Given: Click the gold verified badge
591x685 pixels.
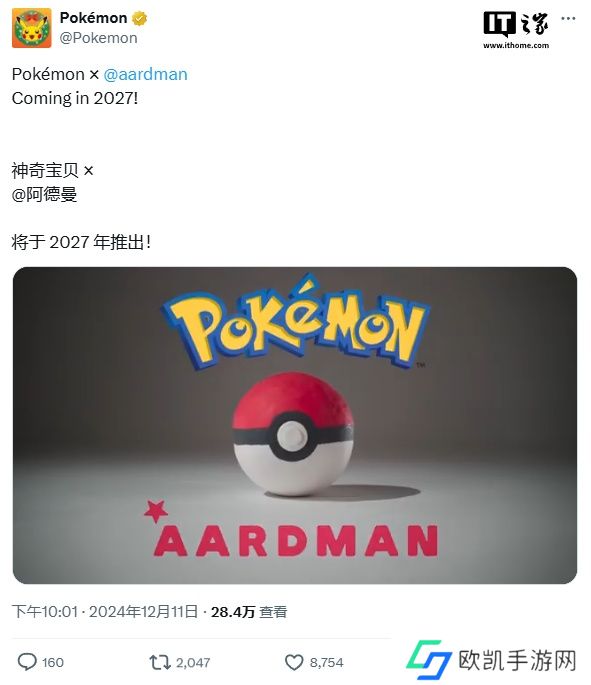Looking at the screenshot, I should (x=139, y=18).
